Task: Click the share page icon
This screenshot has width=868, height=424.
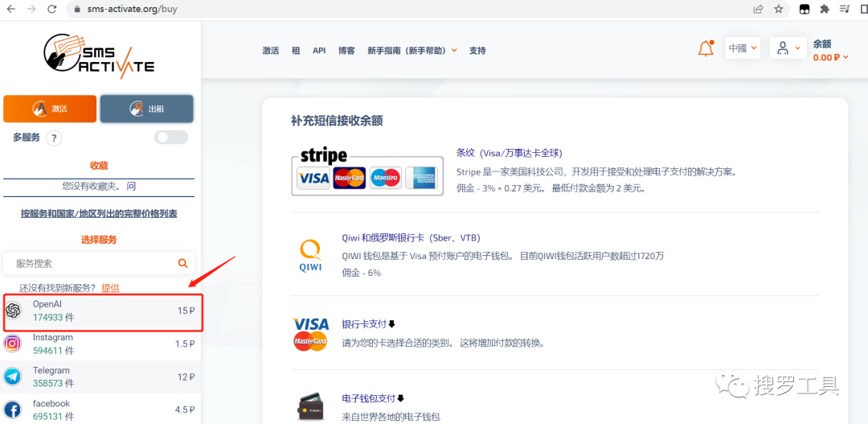Action: click(x=758, y=9)
